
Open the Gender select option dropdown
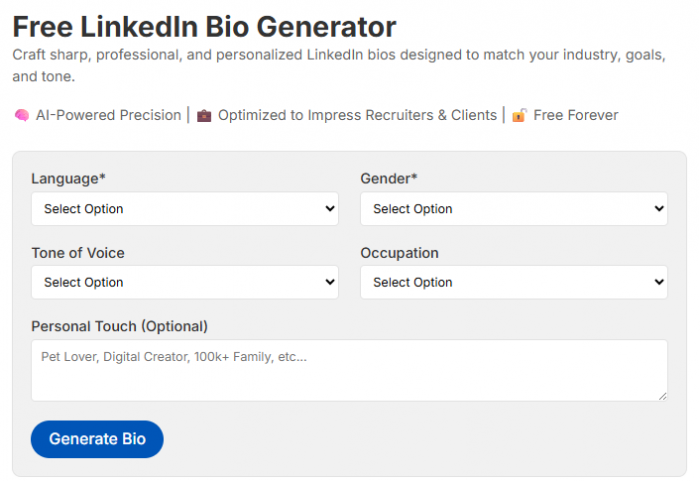click(514, 209)
